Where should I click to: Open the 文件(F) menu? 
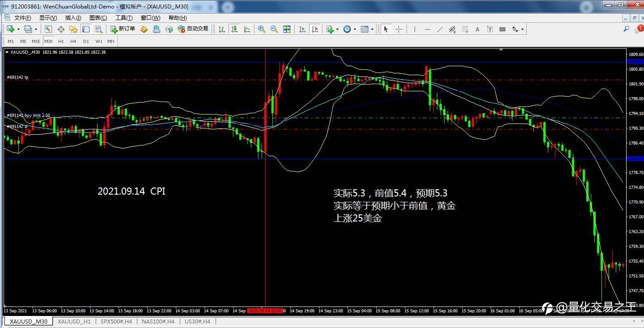[22, 18]
